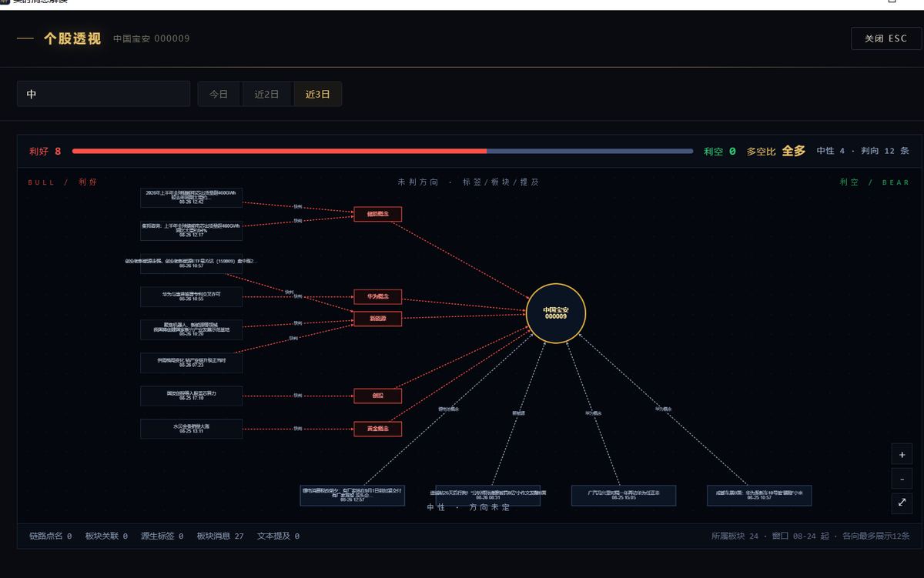The image size is (924, 578).
Task: Click the 源生标签 0 stat
Action: click(x=162, y=536)
